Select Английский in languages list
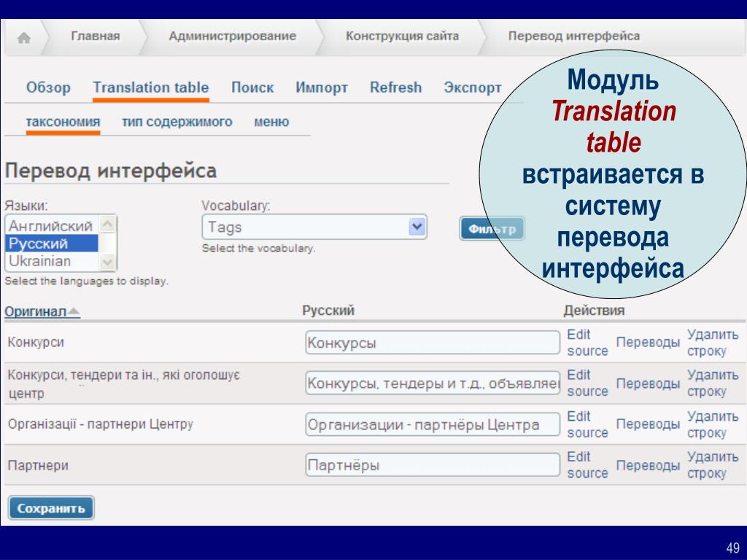The height and width of the screenshot is (560, 747). coord(52,225)
